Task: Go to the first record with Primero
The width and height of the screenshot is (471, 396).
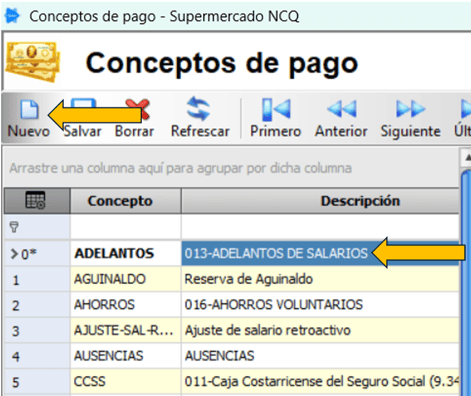Action: 276,119
